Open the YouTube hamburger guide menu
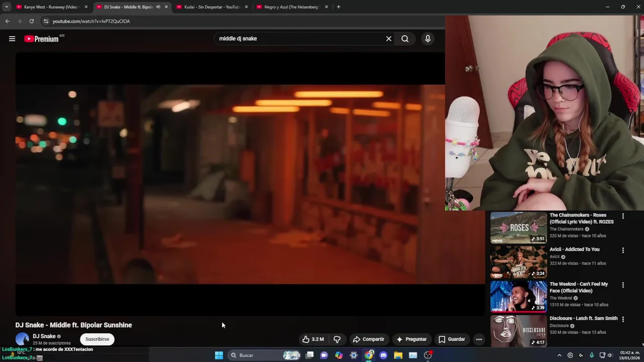The height and width of the screenshot is (362, 644). (12, 39)
